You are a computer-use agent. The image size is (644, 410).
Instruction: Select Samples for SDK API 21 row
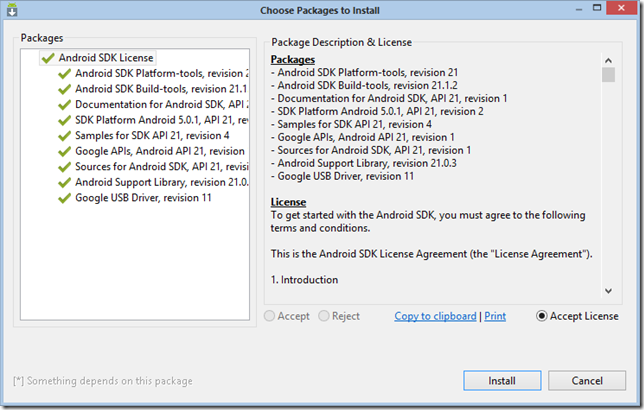(x=152, y=136)
